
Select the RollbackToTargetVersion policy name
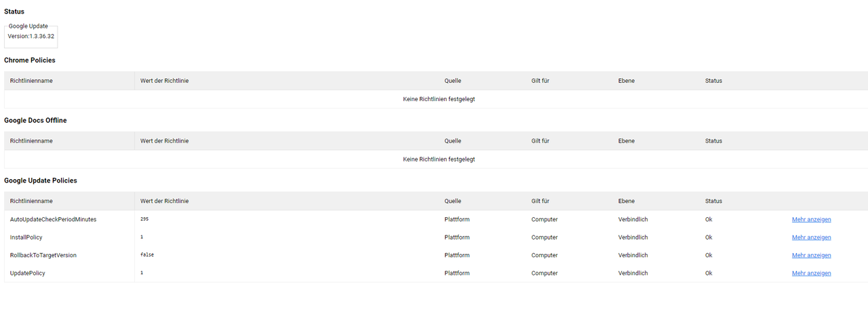click(43, 255)
